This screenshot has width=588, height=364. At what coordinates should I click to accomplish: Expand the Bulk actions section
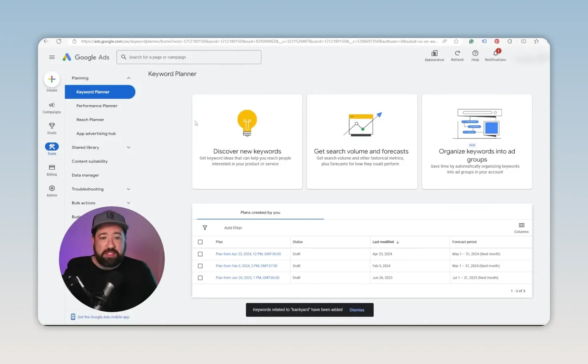pos(128,203)
